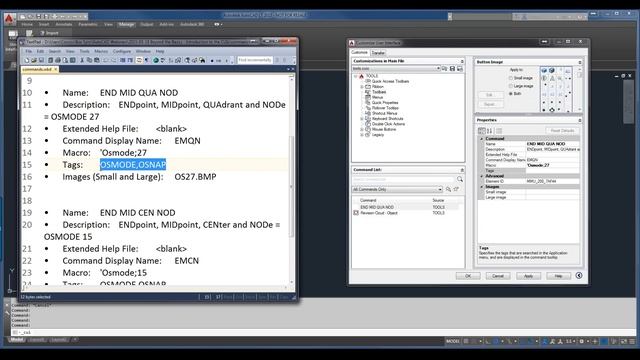Toggle the MODEL button in AutoCAD status bar
The width and height of the screenshot is (640, 360).
coord(453,341)
